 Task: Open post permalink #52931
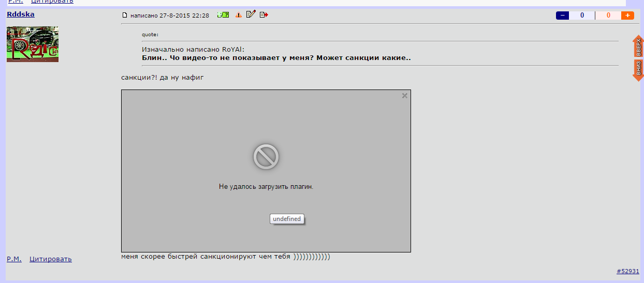[628, 271]
